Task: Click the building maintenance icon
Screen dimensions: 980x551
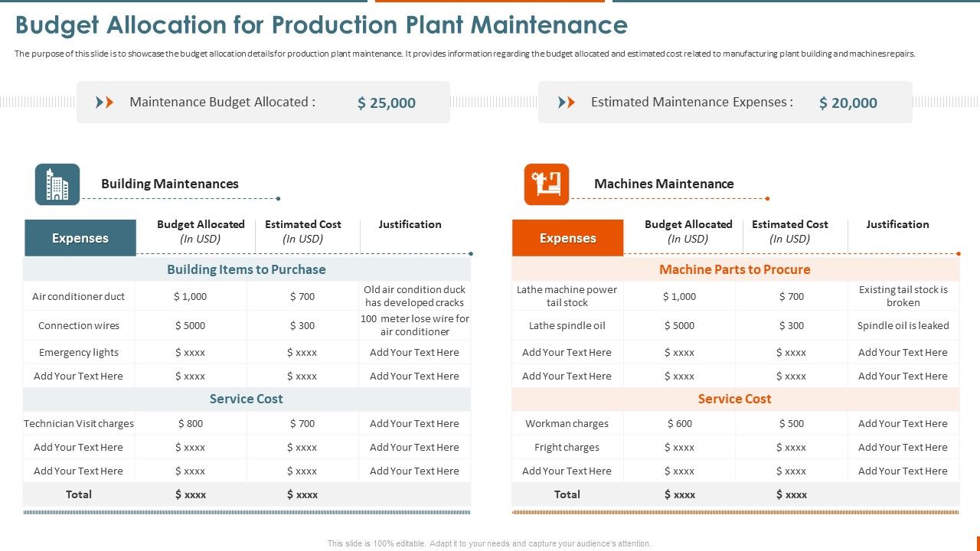Action: coord(57,184)
